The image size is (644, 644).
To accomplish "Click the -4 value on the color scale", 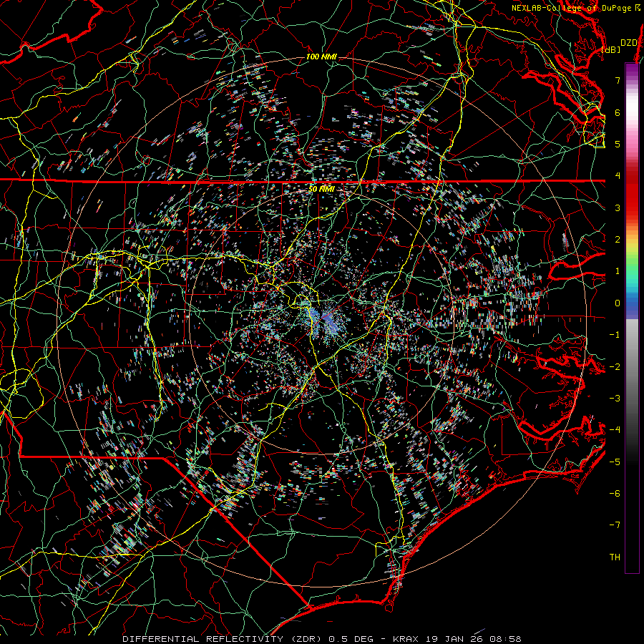I will pos(615,430).
